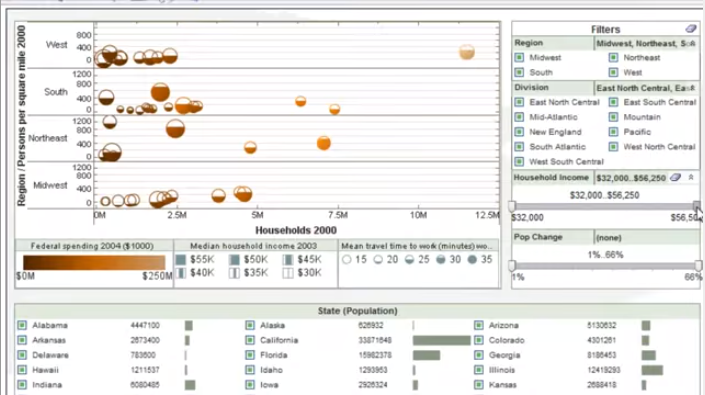Select the $55K income legend icon

pyautogui.click(x=181, y=259)
